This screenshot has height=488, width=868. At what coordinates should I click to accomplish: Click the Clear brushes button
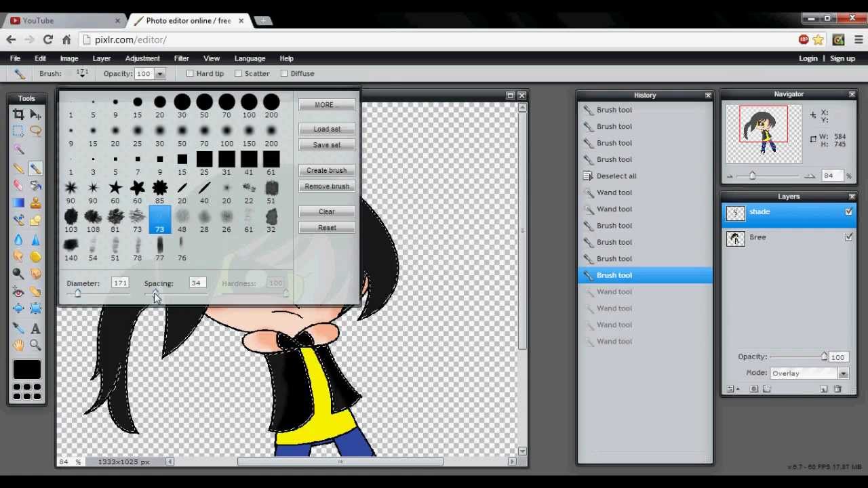(x=327, y=211)
